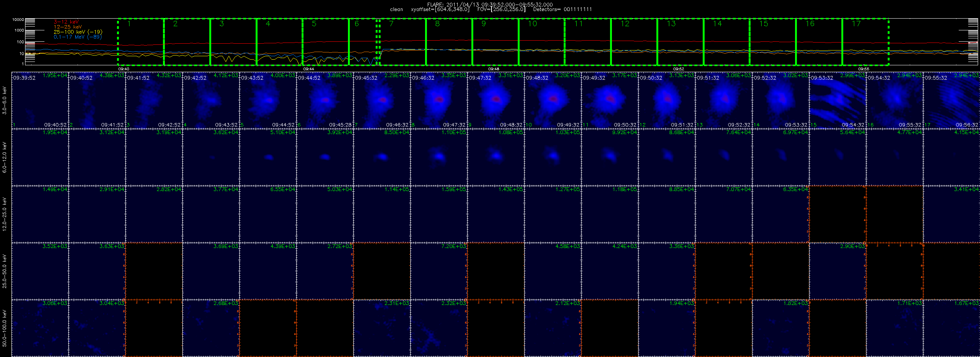Open the 6-12 keV image with peak 4.15E+04
Image resolution: width=980 pixels, height=357 pixels.
tap(952, 157)
